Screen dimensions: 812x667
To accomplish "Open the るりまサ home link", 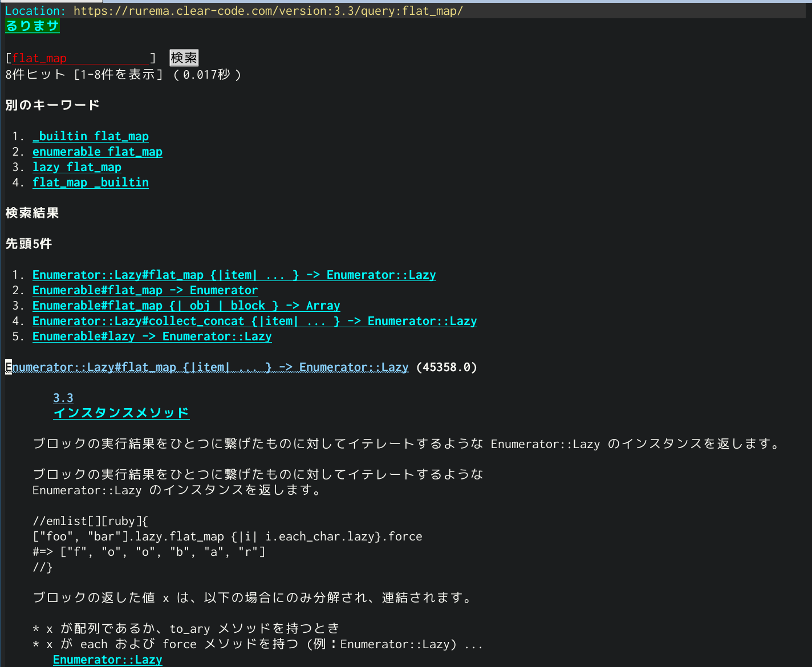I will tap(33, 26).
